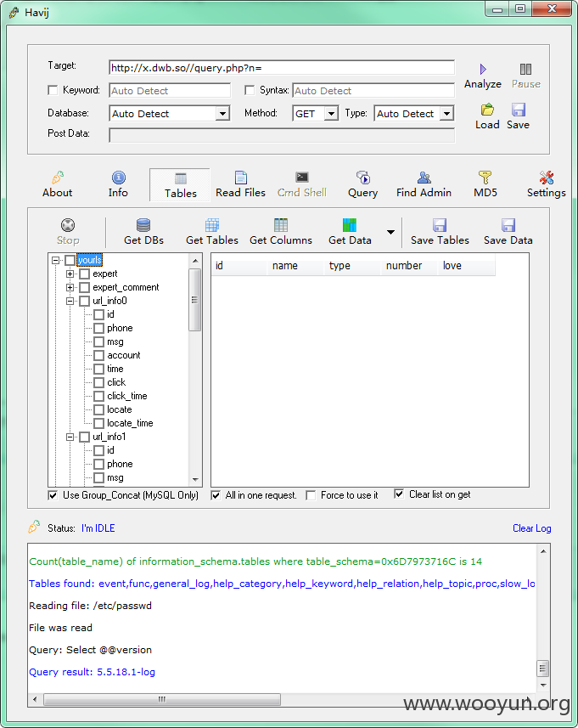Viewport: 578px width, 728px height.
Task: Open the MD5 icon
Action: [x=485, y=178]
